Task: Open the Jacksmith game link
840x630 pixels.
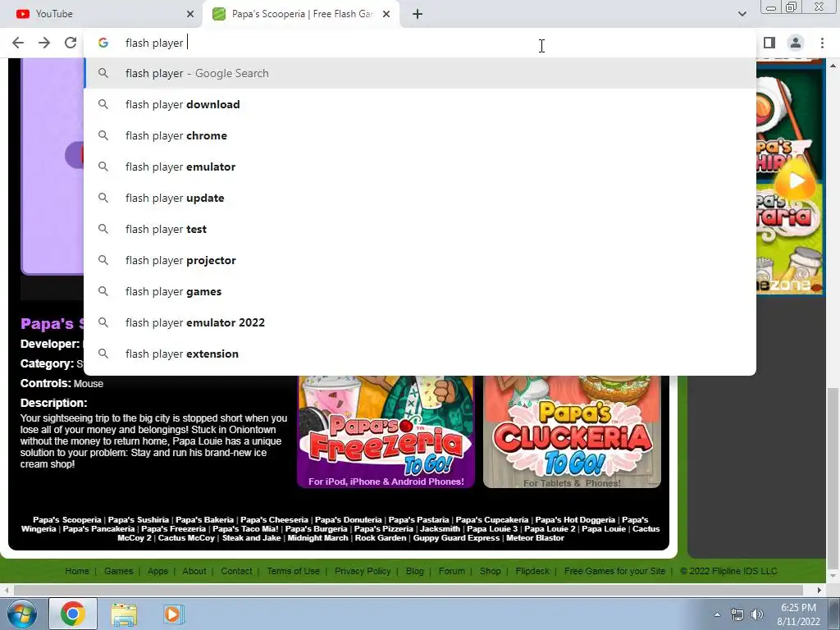Action: (440, 529)
